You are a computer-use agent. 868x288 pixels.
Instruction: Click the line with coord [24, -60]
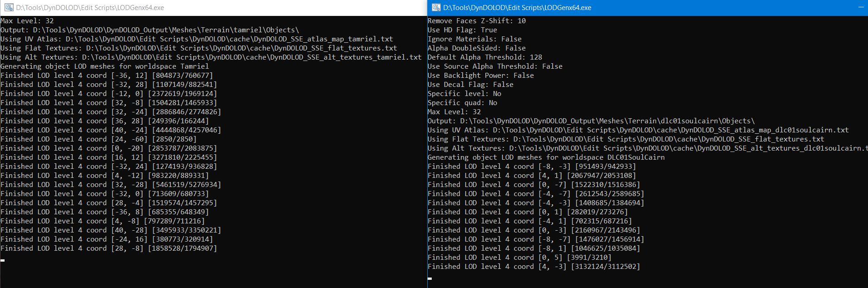coord(99,139)
